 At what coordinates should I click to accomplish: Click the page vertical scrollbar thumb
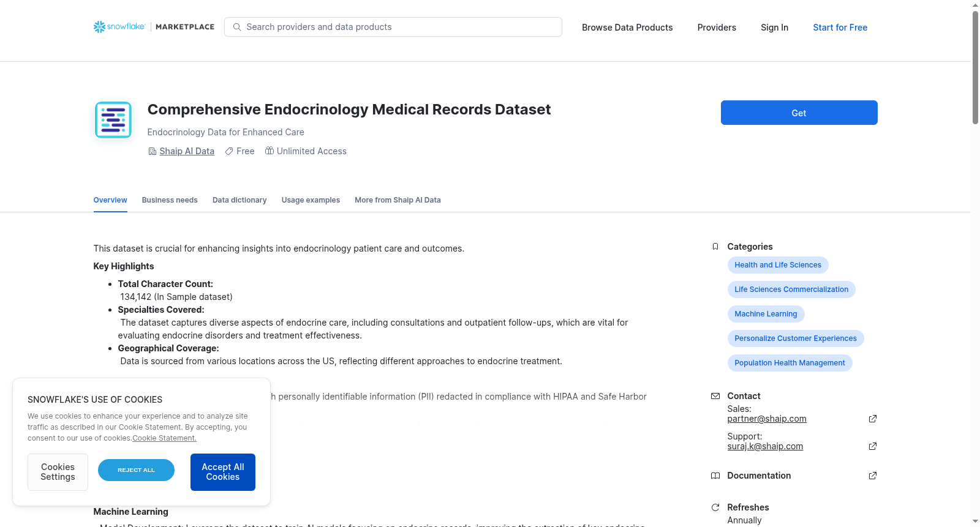pos(975,67)
